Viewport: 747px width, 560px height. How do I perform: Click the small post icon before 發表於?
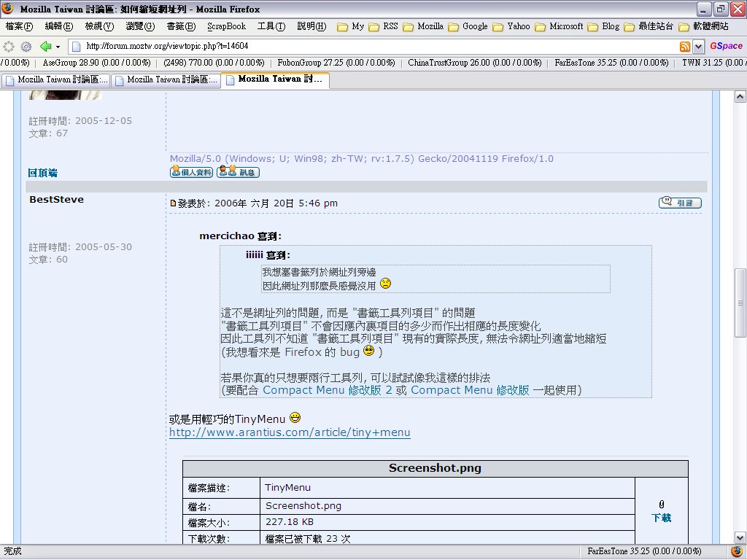pyautogui.click(x=173, y=203)
